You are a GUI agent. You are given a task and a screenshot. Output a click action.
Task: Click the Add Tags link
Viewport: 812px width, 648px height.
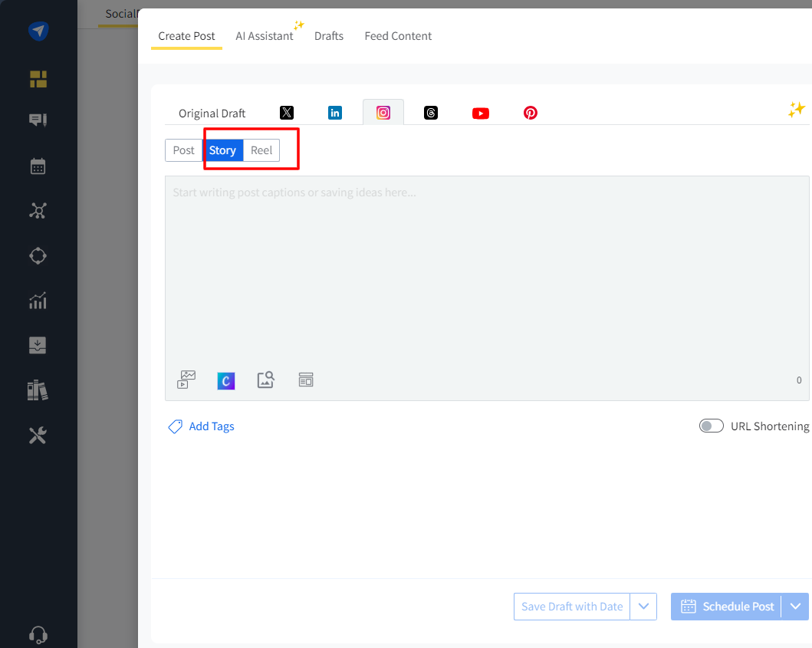(212, 426)
